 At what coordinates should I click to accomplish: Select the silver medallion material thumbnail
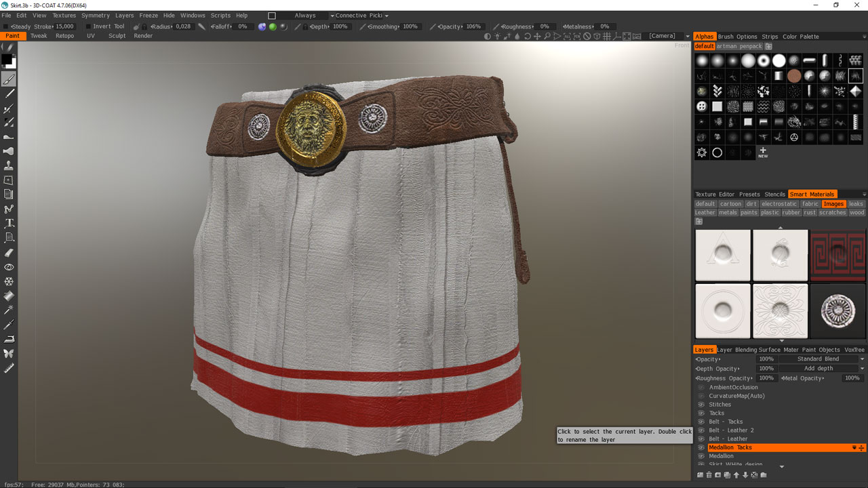click(838, 310)
